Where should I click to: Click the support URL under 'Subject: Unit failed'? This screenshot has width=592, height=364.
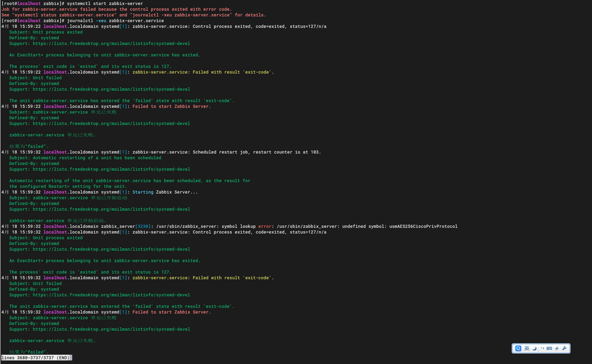pos(111,89)
